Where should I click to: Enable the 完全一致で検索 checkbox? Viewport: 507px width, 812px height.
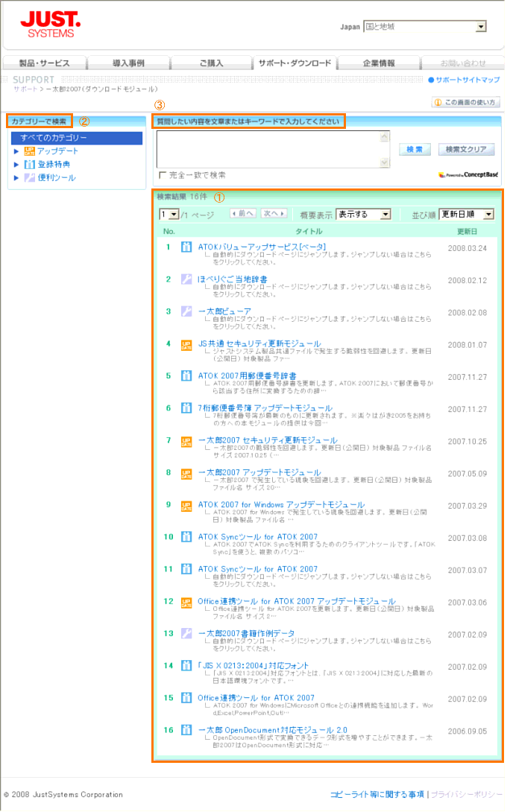163,175
